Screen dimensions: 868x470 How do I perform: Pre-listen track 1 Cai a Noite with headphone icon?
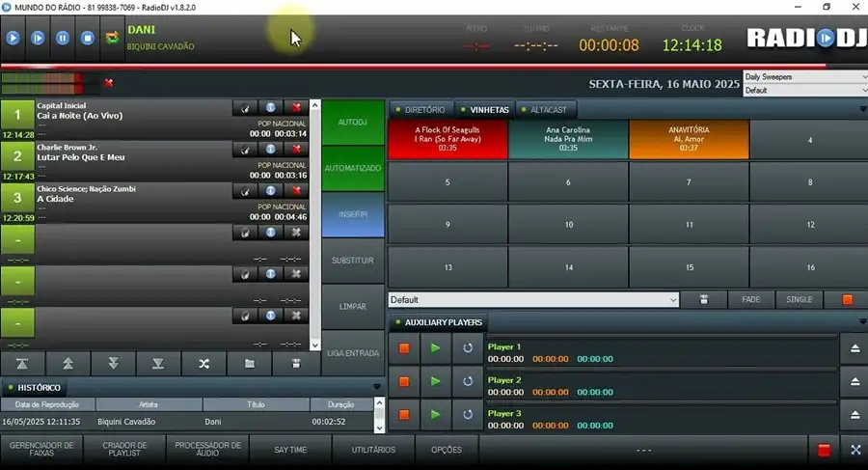pos(245,107)
